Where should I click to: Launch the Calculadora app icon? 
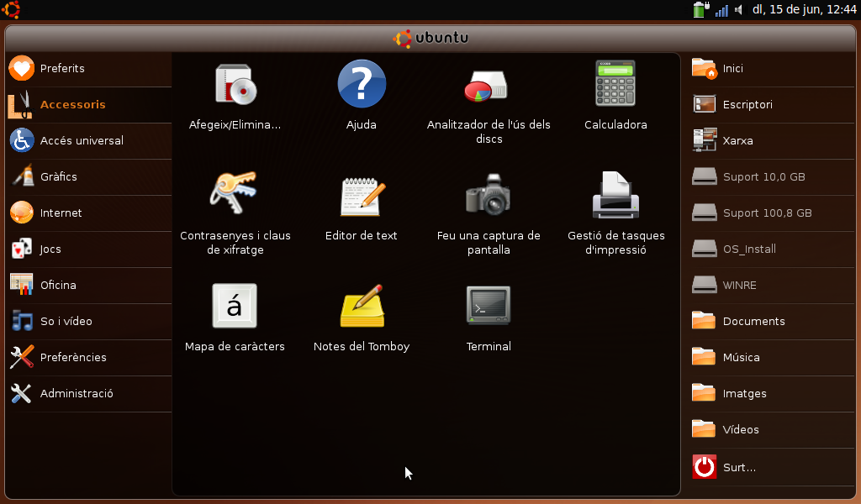615,83
